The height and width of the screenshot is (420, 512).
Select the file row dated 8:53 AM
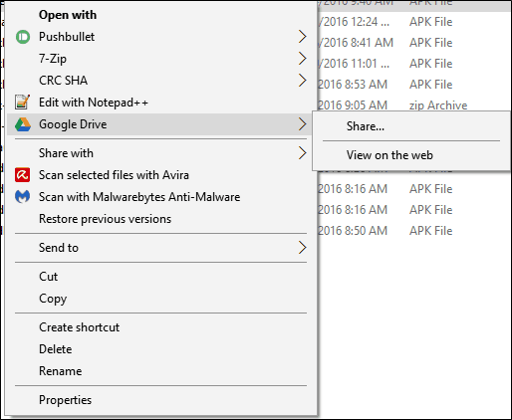pyautogui.click(x=413, y=85)
